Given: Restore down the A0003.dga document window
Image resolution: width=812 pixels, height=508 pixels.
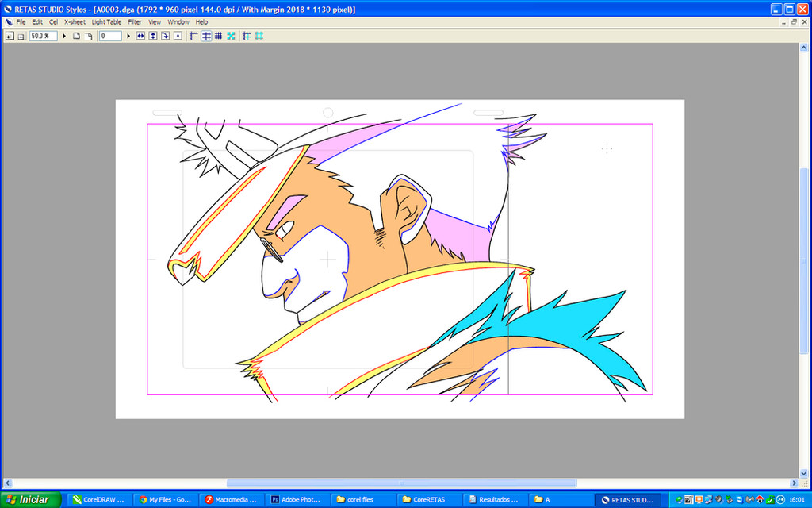Looking at the screenshot, I should coord(794,22).
